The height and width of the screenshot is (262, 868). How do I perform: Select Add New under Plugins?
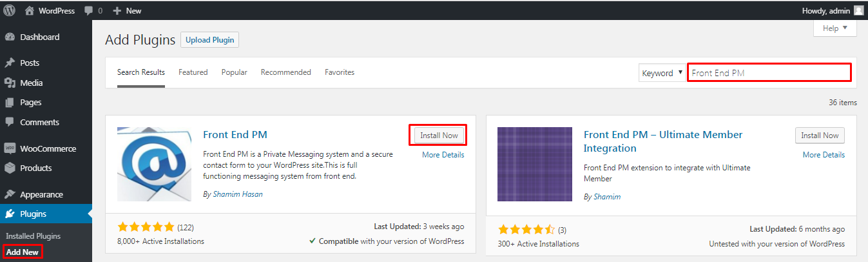(23, 252)
